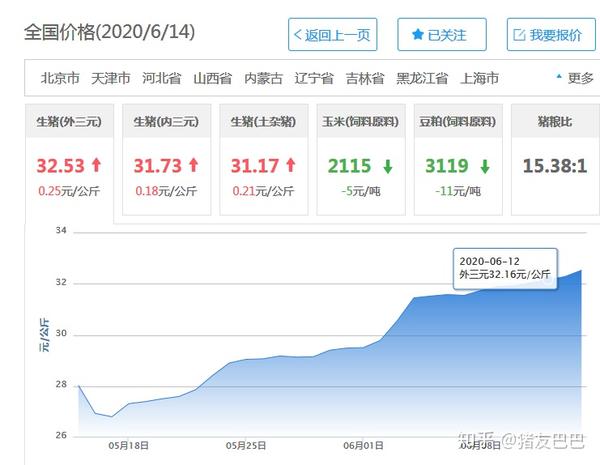Screen dimensions: 600x465
Task: Click the red up arrow beside 31.73
Action: [194, 165]
